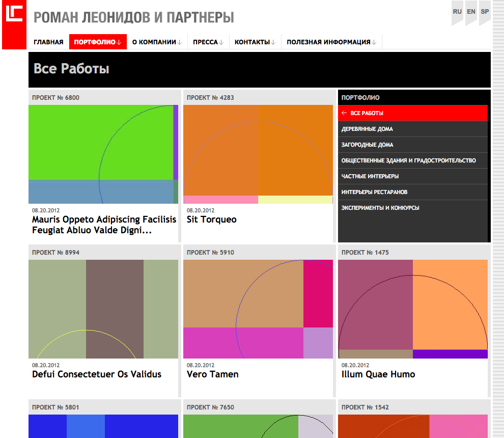Viewport: 504px width, 438px height.
Task: Open the Defui Consectetuer Os Validus title
Action: (x=96, y=374)
